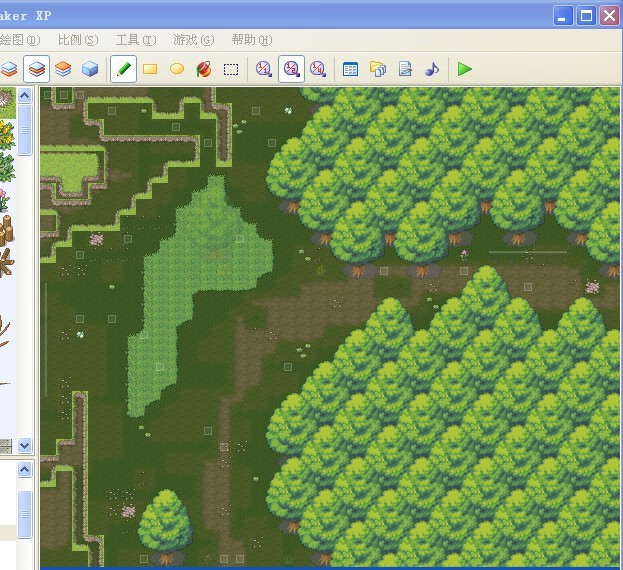Open the 游戏(G) menu
623x570 pixels.
(194, 40)
